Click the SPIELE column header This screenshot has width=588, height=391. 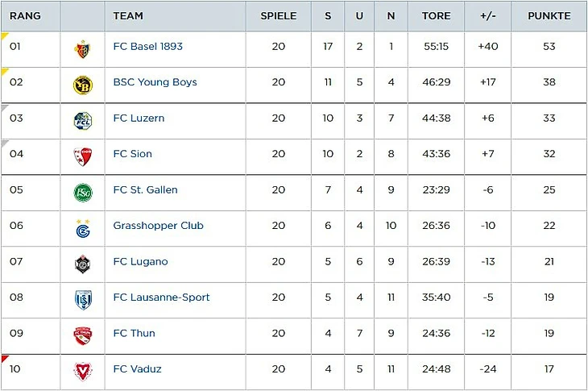click(278, 16)
